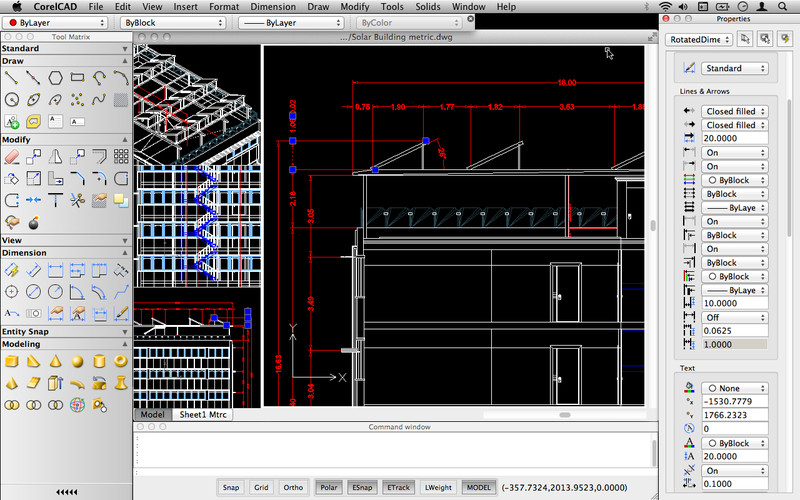The image size is (800, 500).
Task: Open the Dimension menu
Action: [272, 6]
